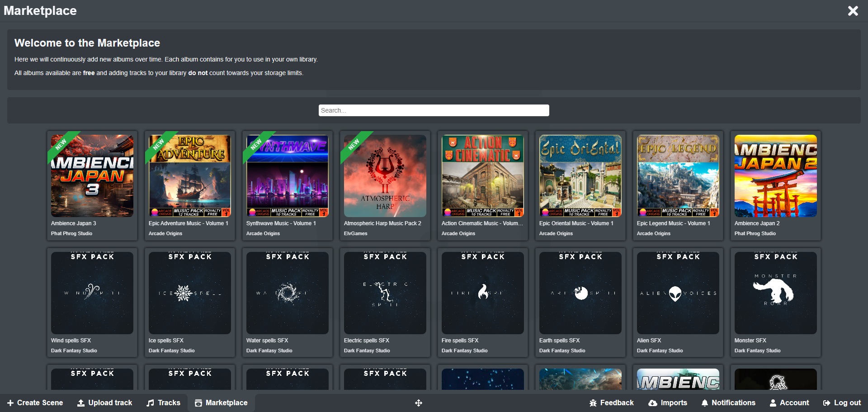Open Feedback via the bug icon
This screenshot has width=868, height=412.
pyautogui.click(x=593, y=403)
